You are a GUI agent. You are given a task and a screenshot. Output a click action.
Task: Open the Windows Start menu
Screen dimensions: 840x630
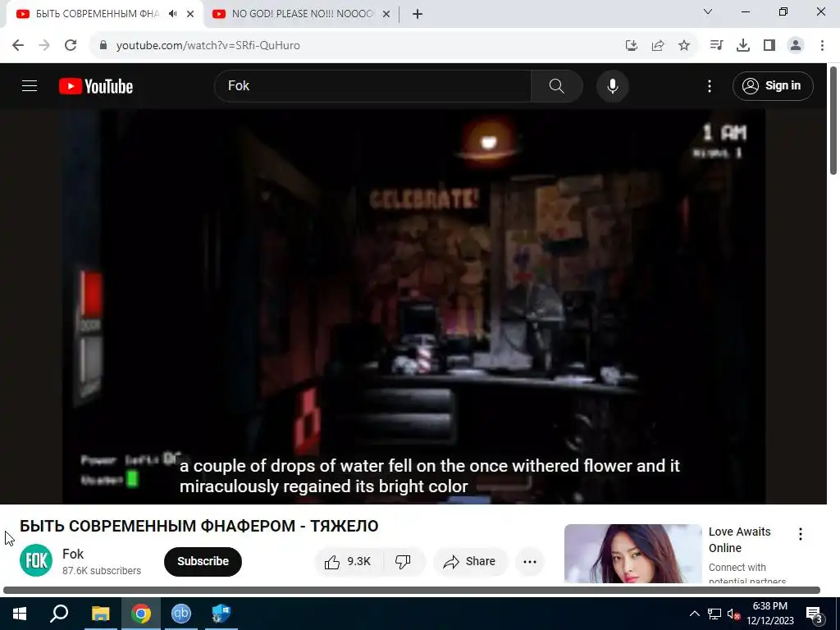coord(20,614)
